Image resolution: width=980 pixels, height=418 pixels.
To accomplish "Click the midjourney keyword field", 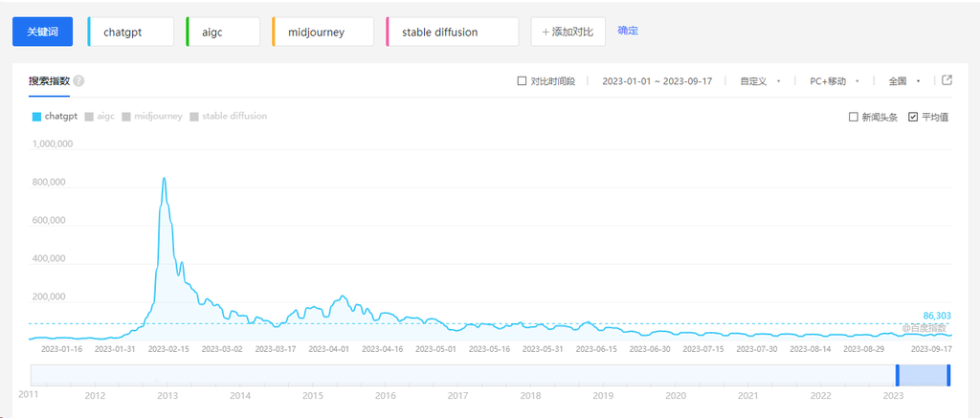I will click(x=323, y=32).
